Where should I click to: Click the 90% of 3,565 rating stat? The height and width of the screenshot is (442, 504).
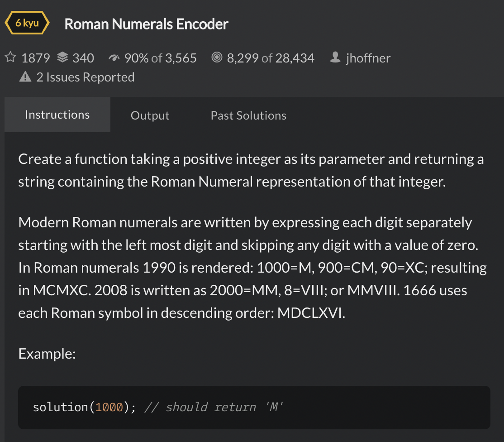coord(161,58)
